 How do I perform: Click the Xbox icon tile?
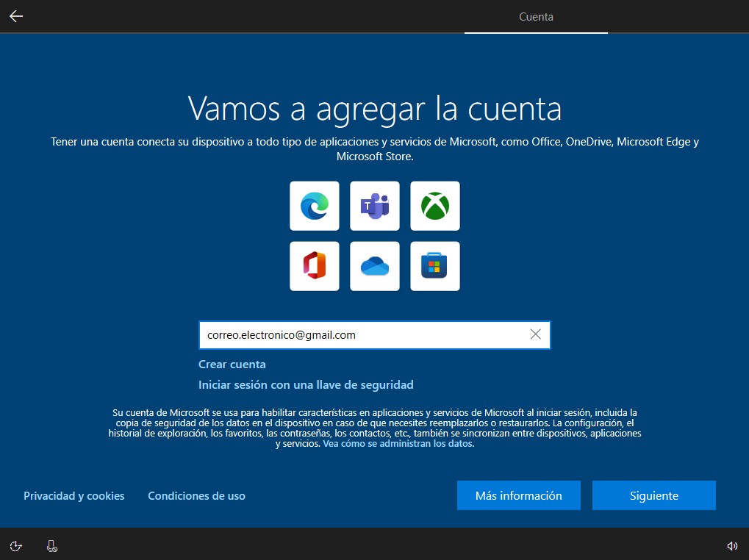point(434,206)
